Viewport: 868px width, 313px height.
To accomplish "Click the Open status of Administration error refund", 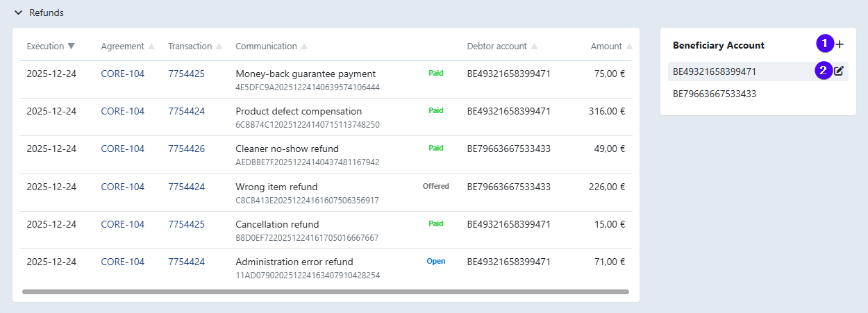I will click(x=435, y=261).
